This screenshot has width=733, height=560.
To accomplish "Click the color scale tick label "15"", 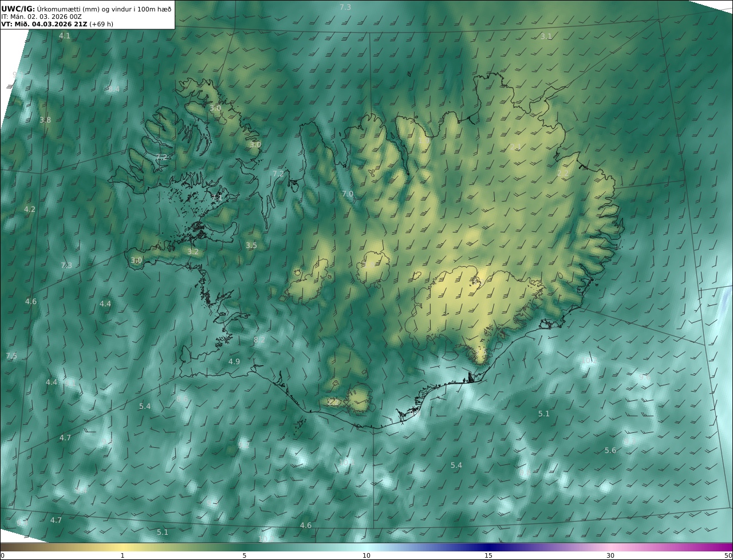I will click(x=488, y=555).
